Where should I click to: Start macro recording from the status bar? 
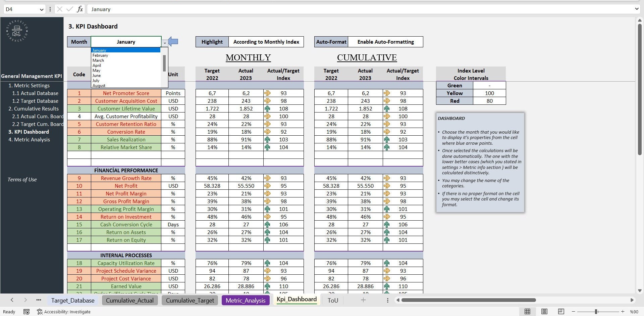[26, 312]
